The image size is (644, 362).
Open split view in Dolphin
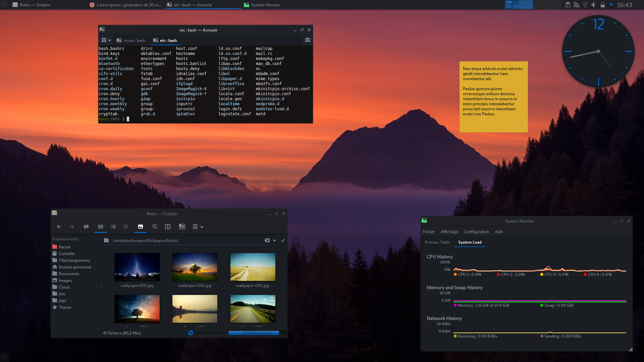[168, 227]
